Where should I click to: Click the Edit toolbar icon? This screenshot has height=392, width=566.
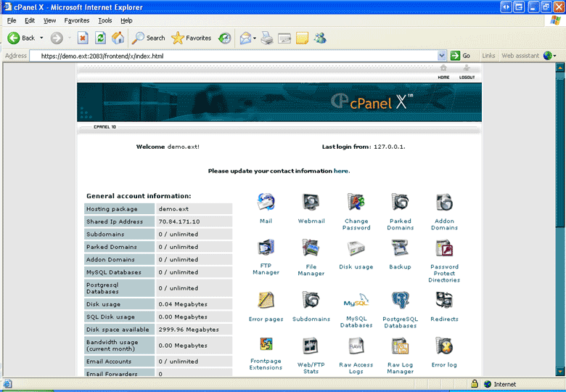coord(284,38)
